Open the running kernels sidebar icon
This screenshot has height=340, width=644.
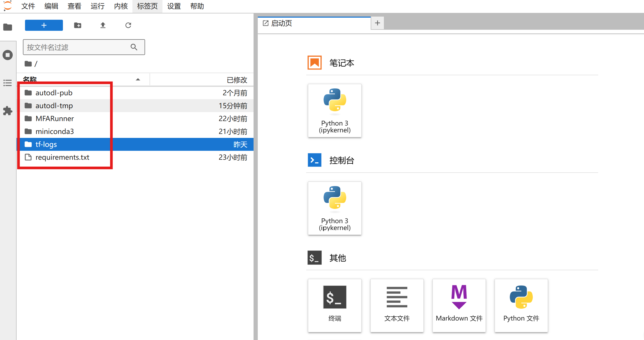coord(8,55)
